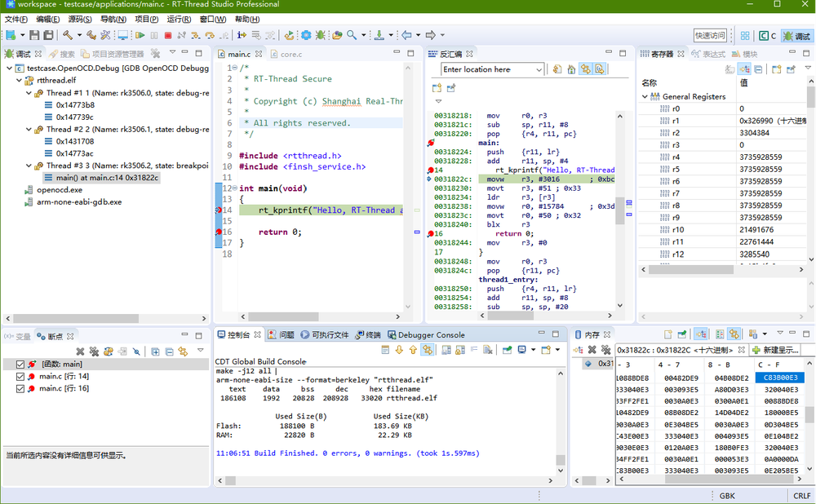
Task: Click the Disassembly vertical scrollbar
Action: click(620, 210)
